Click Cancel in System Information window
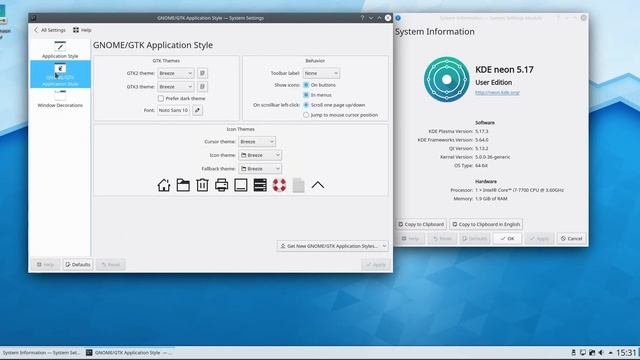640x360 pixels. [x=571, y=238]
